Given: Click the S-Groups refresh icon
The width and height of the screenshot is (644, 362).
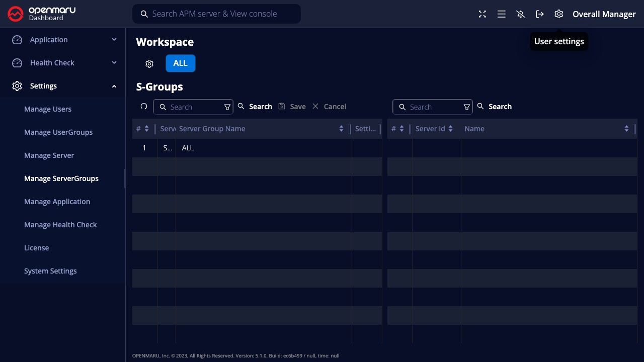Looking at the screenshot, I should tap(144, 107).
